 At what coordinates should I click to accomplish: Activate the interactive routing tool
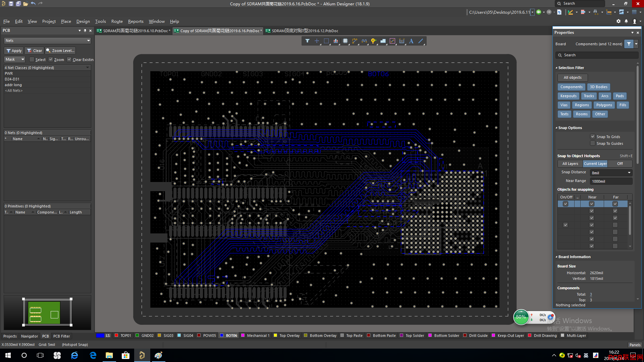tap(355, 41)
